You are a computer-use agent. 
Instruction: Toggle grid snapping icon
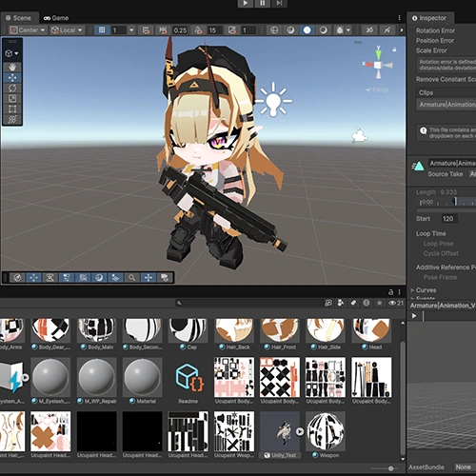click(x=146, y=30)
